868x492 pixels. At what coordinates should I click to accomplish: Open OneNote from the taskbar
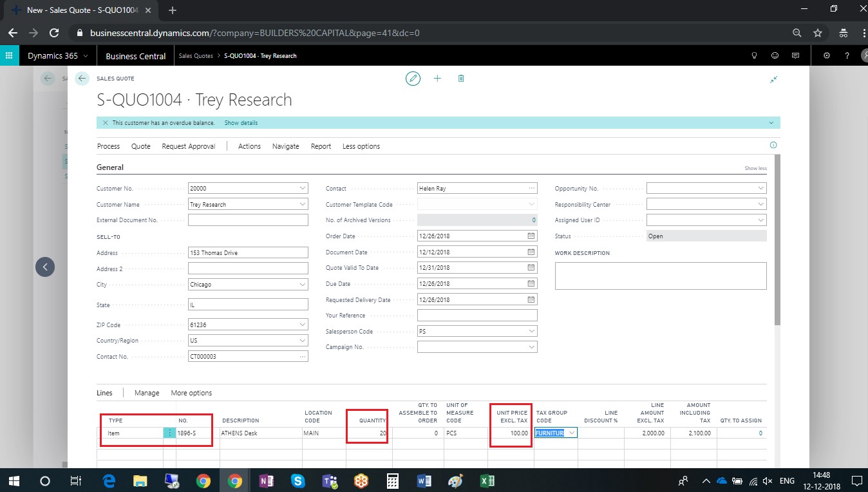(266, 481)
